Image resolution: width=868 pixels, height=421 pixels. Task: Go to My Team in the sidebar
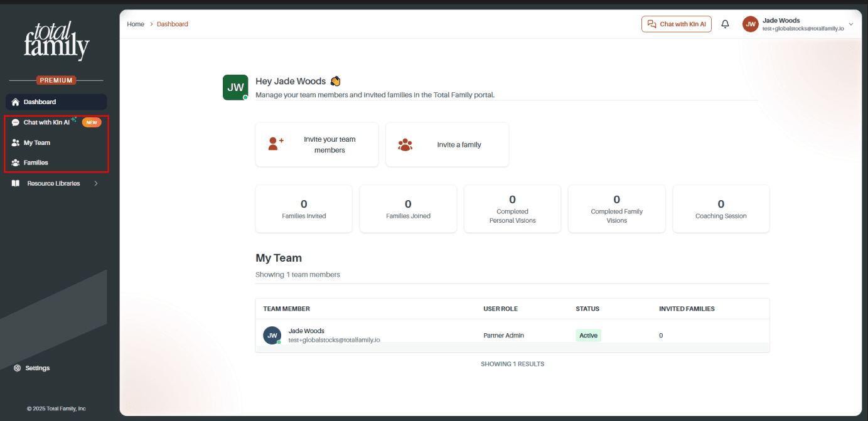pyautogui.click(x=56, y=142)
